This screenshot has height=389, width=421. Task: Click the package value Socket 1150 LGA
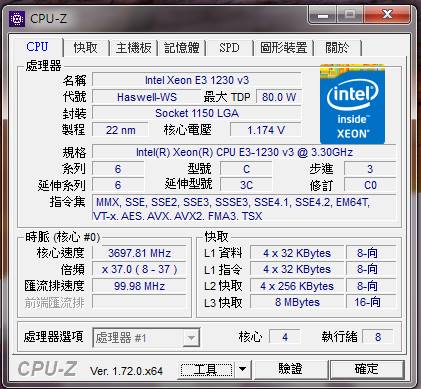(x=197, y=113)
